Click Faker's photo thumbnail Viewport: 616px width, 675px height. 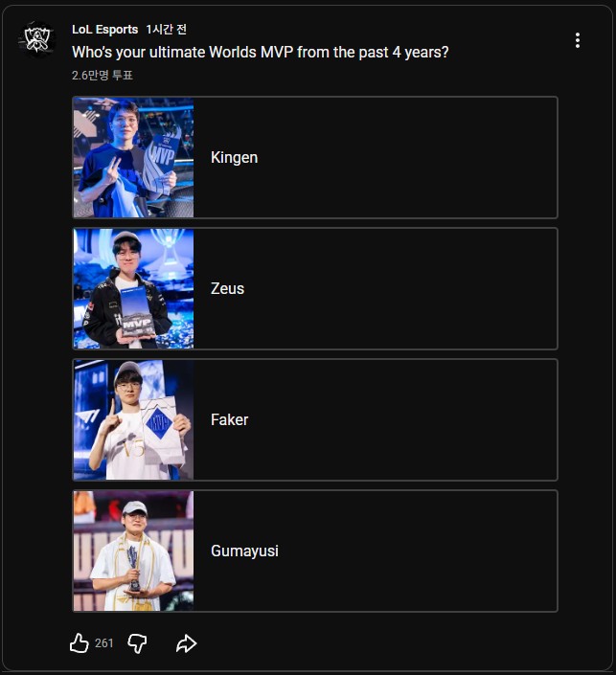(134, 419)
